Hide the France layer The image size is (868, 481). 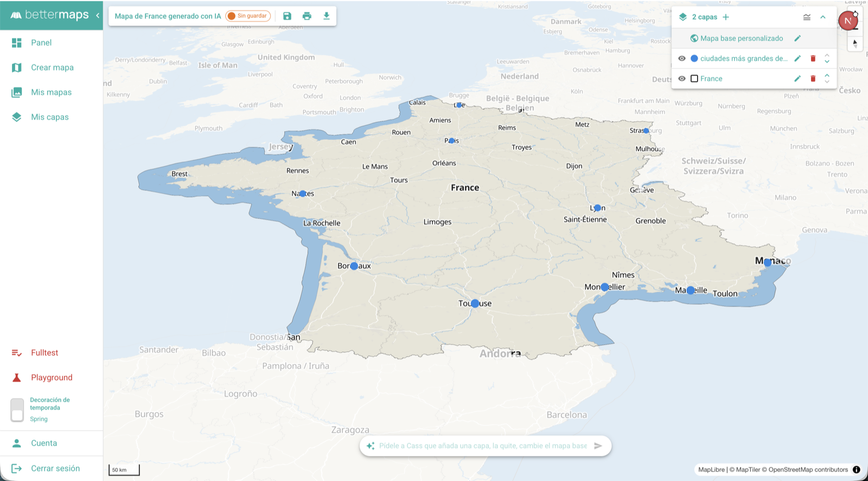pyautogui.click(x=682, y=79)
